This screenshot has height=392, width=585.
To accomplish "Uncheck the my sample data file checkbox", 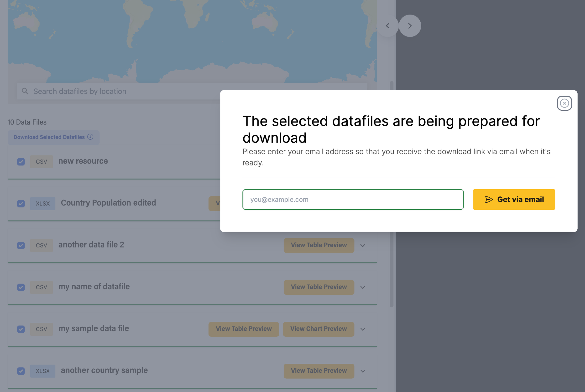I will (x=21, y=329).
